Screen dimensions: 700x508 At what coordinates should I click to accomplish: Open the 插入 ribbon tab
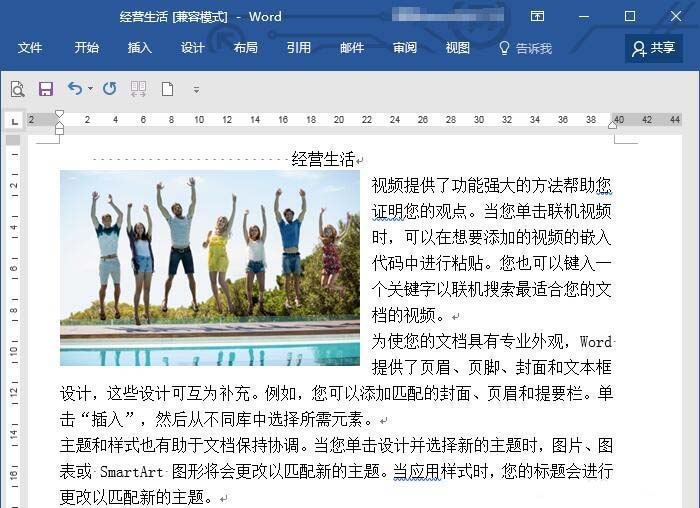(x=139, y=48)
